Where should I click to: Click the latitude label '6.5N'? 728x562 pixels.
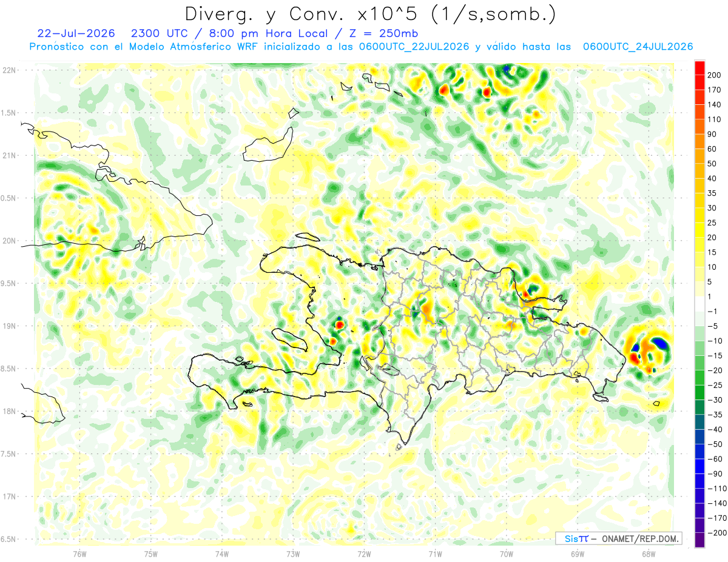[9, 539]
